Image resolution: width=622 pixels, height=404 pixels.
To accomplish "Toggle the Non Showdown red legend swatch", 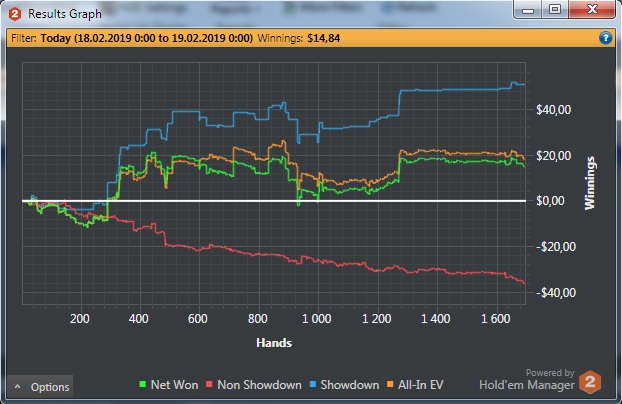I will pyautogui.click(x=209, y=384).
